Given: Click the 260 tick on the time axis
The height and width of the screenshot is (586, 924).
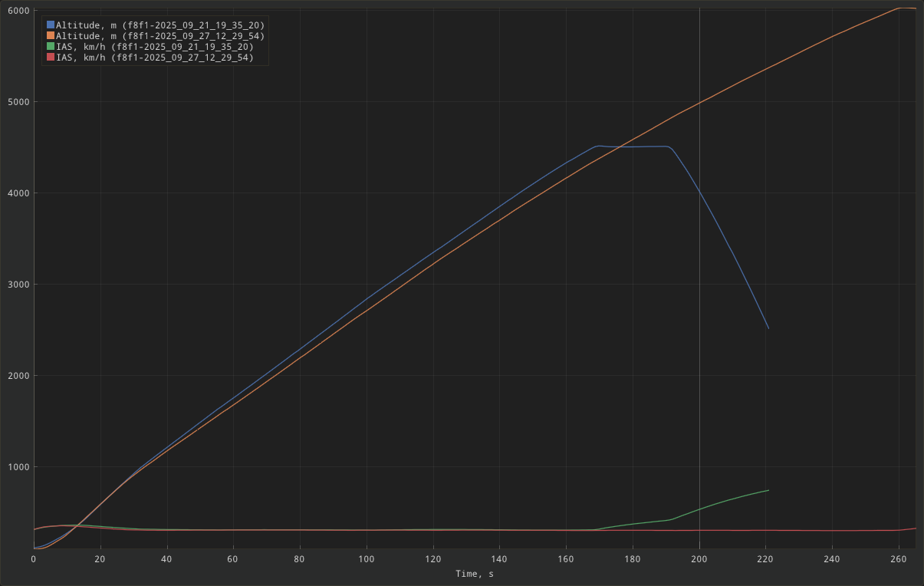Looking at the screenshot, I should (899, 559).
